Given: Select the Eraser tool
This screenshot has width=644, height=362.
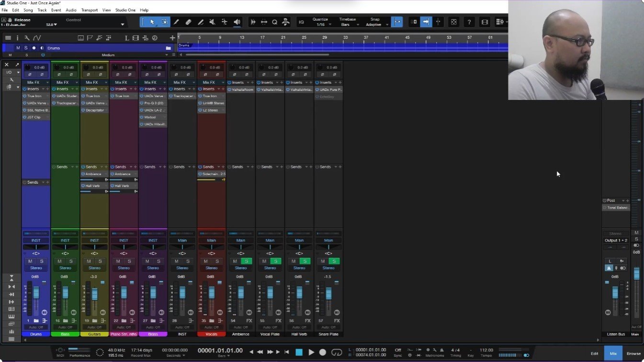Looking at the screenshot, I should (x=188, y=22).
